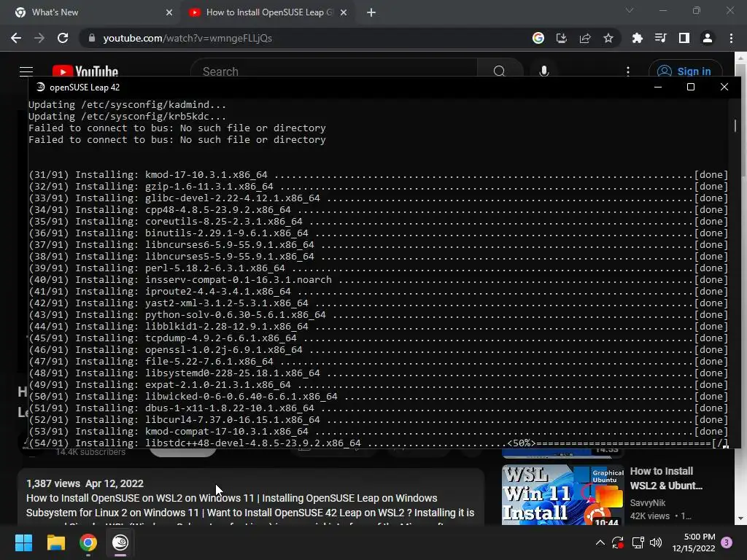Click the page scrollbar down arrow
This screenshot has height=560, width=747.
pyautogui.click(x=741, y=518)
